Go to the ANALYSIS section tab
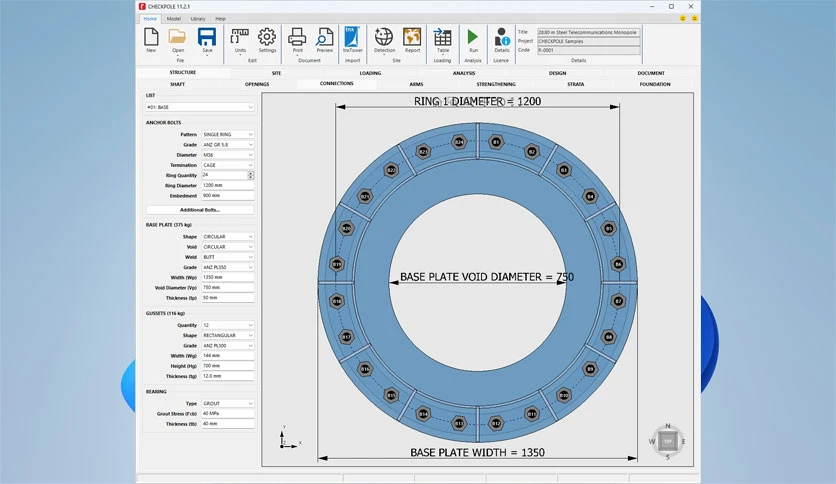Screen dimensions: 836x484 pos(464,73)
